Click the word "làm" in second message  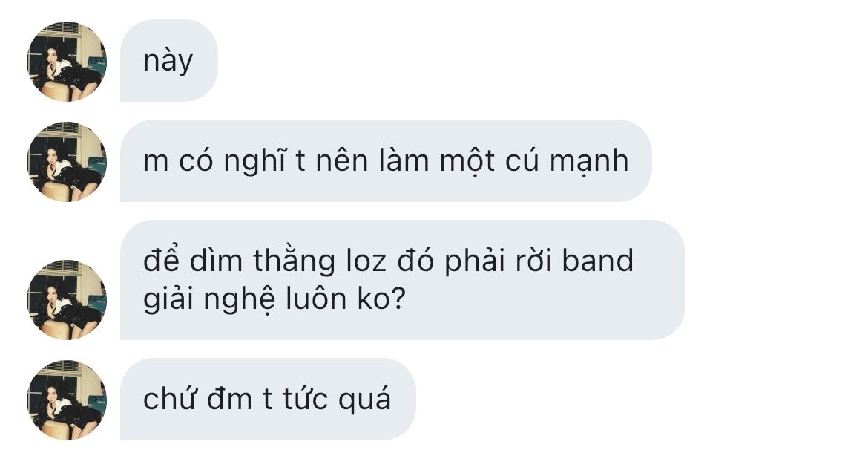tap(404, 160)
